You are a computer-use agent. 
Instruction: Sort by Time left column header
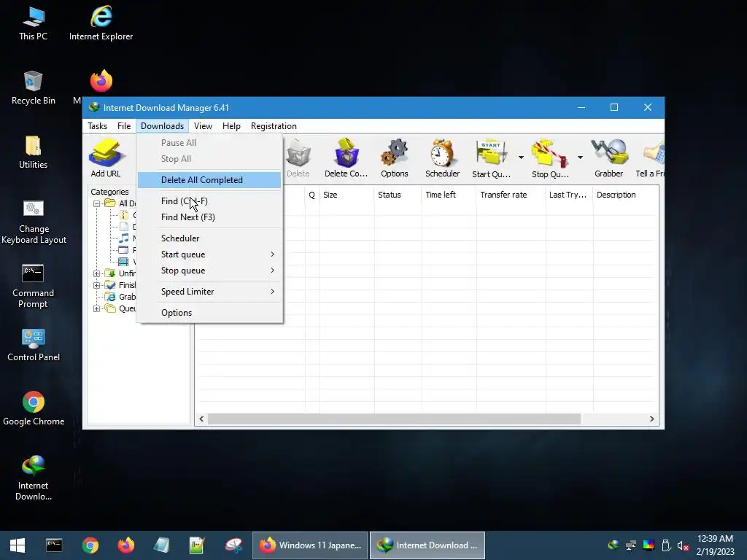(x=449, y=195)
